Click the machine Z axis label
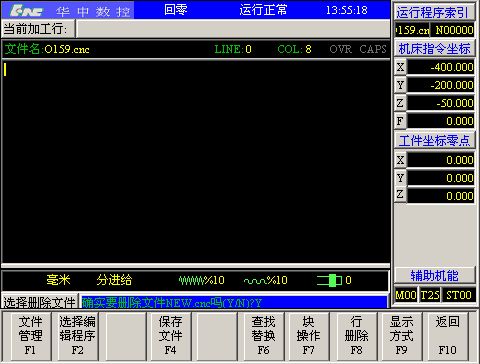 click(x=400, y=103)
